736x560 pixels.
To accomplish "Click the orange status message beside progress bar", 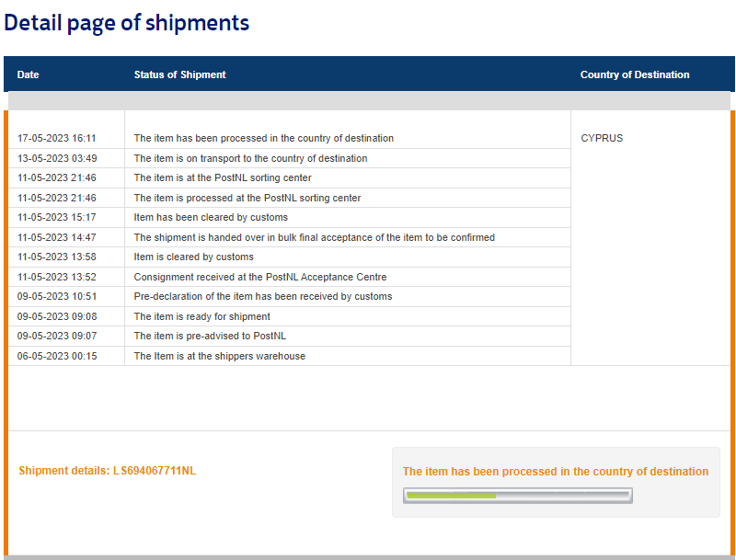I will pyautogui.click(x=555, y=472).
